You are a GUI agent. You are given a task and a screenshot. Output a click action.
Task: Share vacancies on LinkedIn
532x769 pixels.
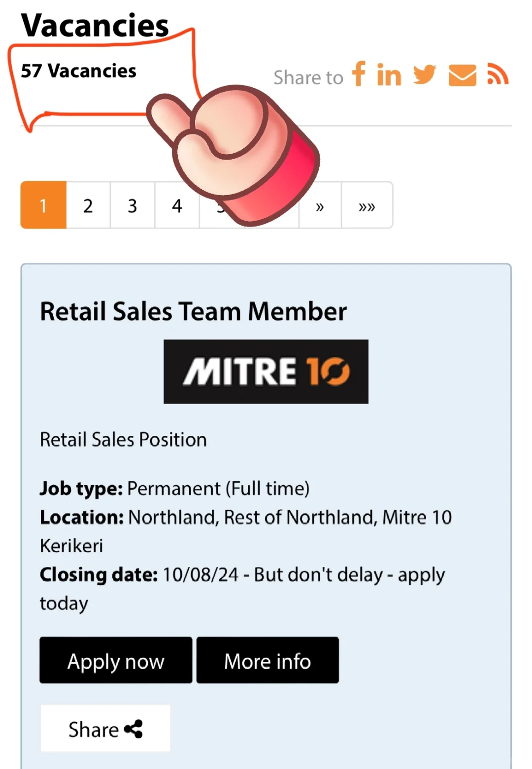pos(389,75)
